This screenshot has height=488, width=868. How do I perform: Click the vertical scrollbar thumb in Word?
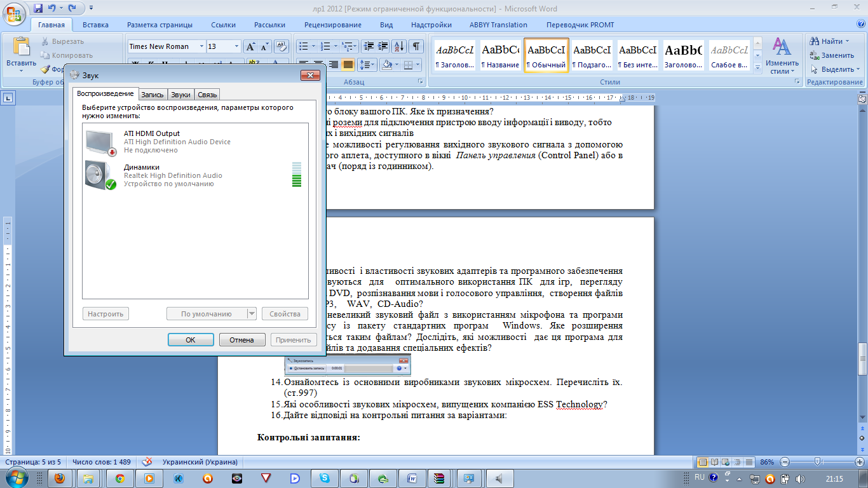click(x=862, y=360)
